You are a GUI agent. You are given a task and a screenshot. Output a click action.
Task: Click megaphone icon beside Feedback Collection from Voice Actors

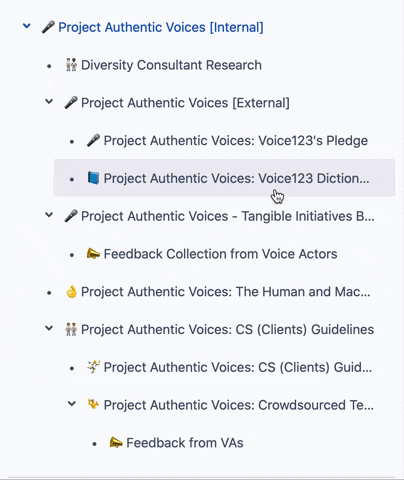click(93, 254)
